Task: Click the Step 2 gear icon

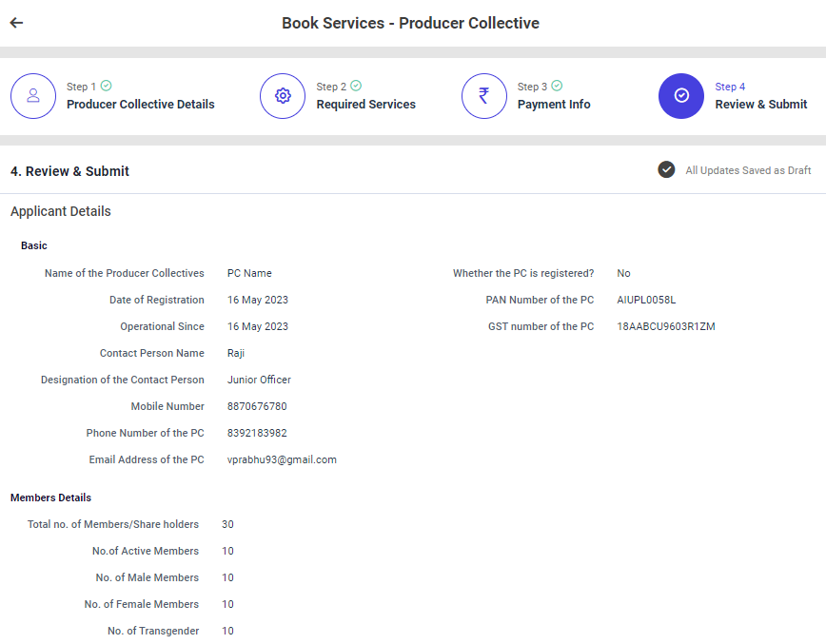Action: click(283, 96)
